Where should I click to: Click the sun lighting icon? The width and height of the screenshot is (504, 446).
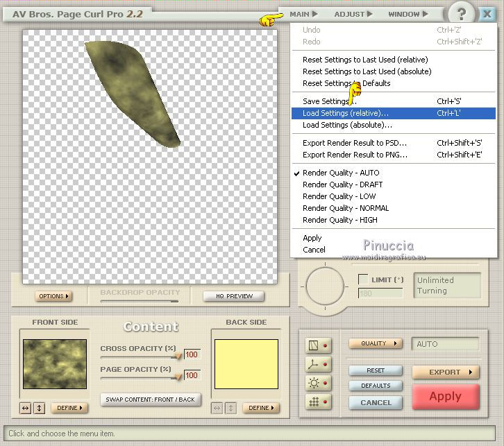[x=312, y=381]
